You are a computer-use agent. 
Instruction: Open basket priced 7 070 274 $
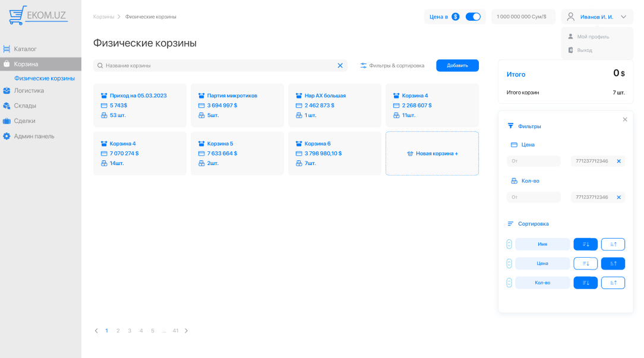pos(140,154)
